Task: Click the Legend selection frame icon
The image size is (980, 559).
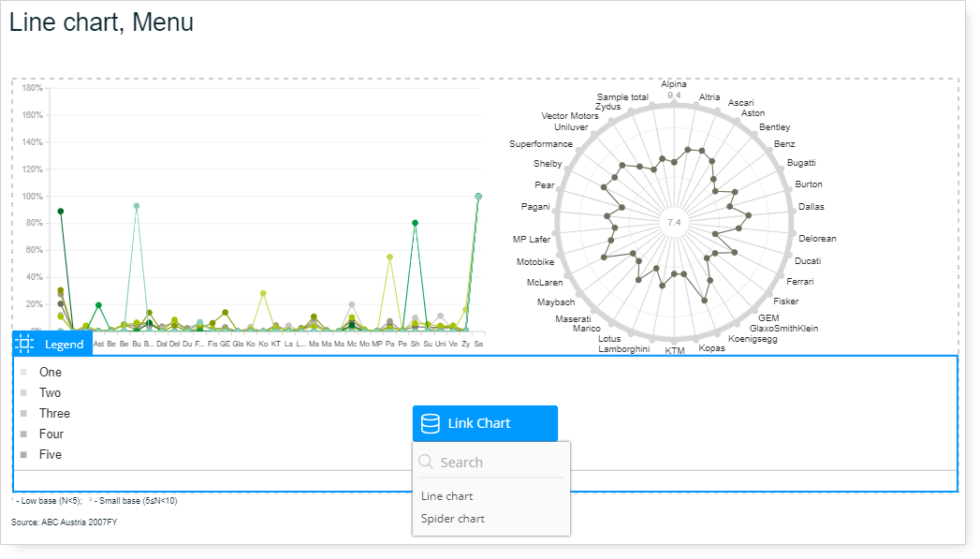Action: [24, 344]
